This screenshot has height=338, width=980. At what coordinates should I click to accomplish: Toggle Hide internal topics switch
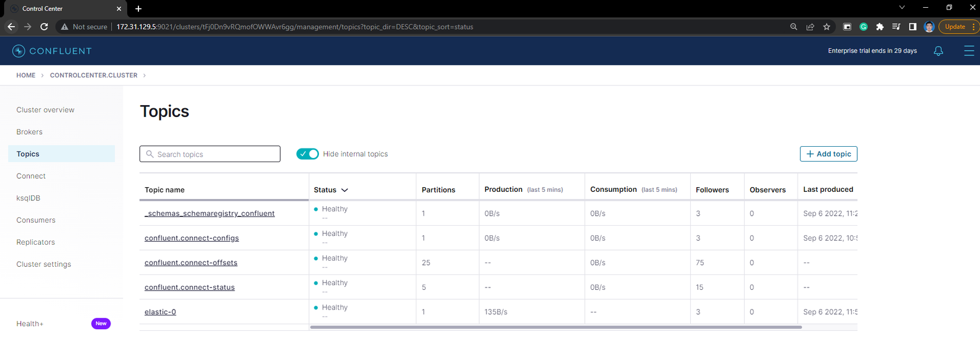[x=308, y=154]
